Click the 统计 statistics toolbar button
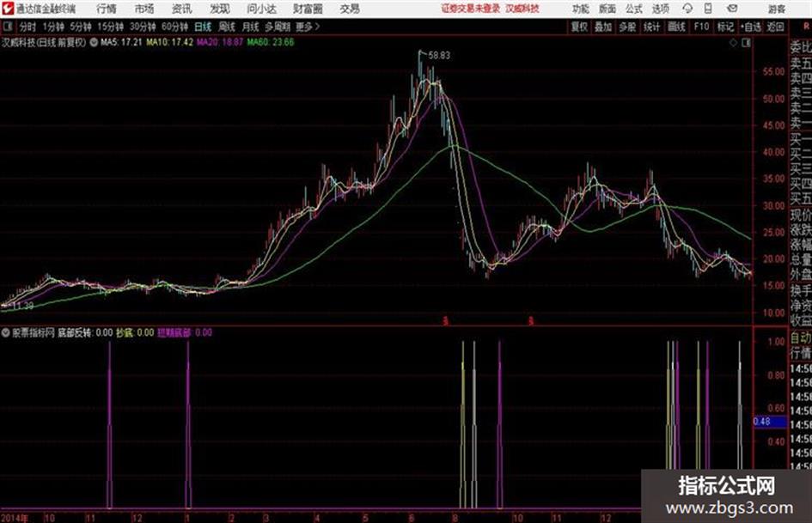Image resolution: width=812 pixels, height=523 pixels. (652, 27)
